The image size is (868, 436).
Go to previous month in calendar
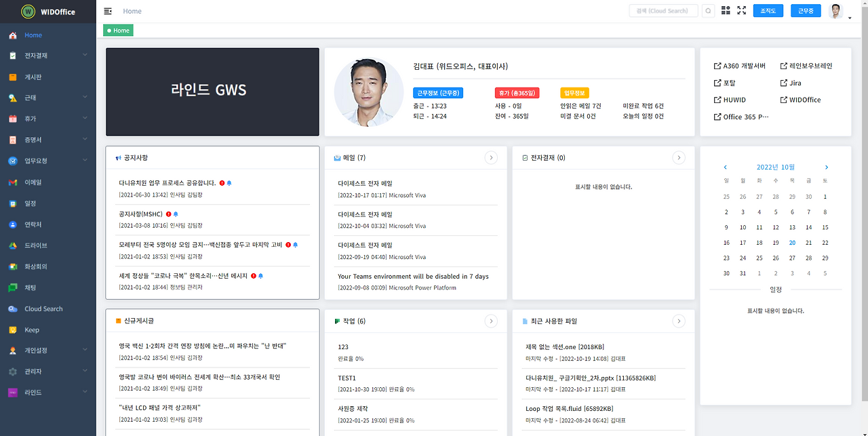pos(726,167)
